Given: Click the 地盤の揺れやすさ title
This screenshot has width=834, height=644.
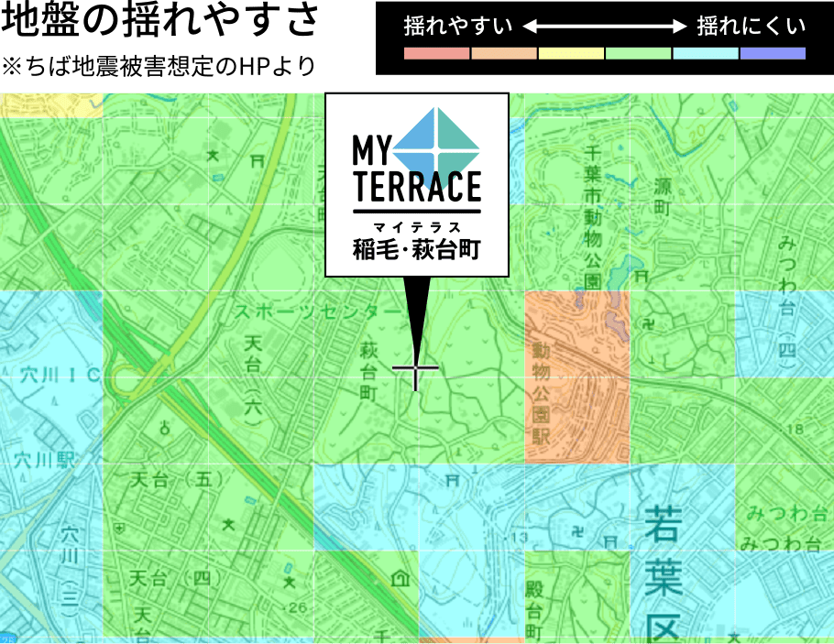Looking at the screenshot, I should pos(159,19).
